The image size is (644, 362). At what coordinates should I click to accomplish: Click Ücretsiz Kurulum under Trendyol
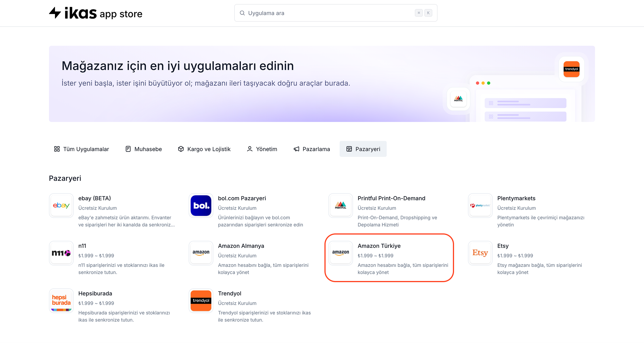point(237,303)
